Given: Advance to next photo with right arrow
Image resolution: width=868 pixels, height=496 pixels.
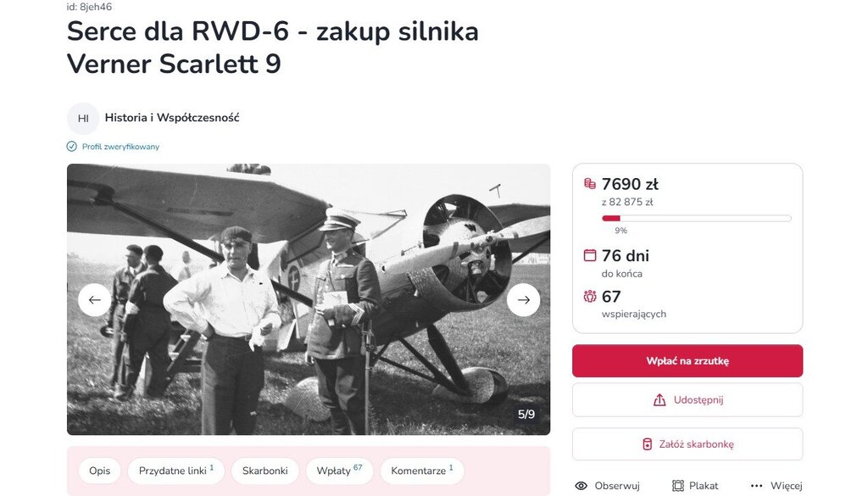Looking at the screenshot, I should pos(523,300).
